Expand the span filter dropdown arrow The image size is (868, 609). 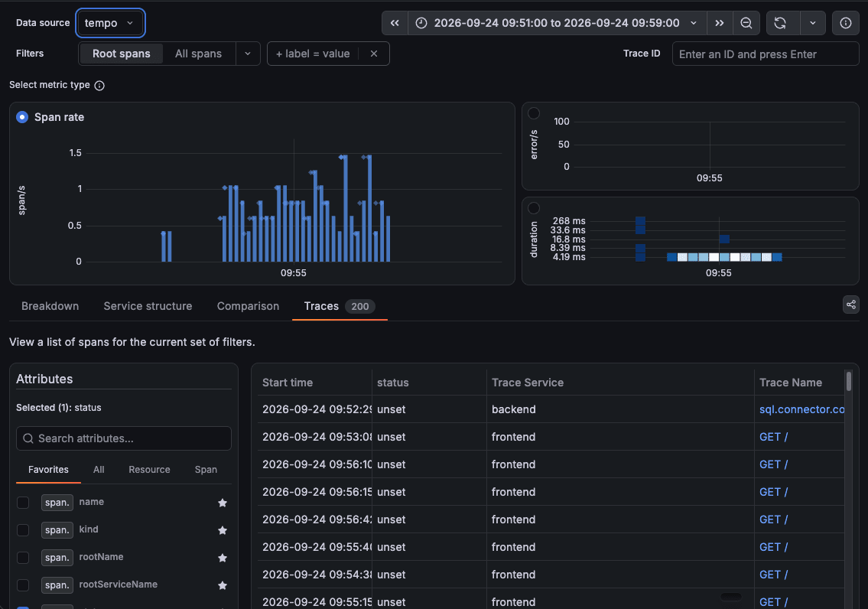tap(248, 54)
